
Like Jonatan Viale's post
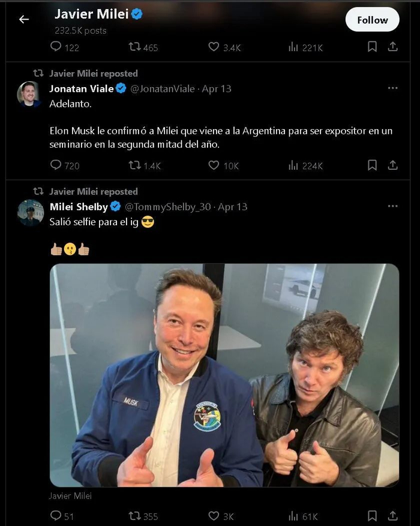coord(214,165)
